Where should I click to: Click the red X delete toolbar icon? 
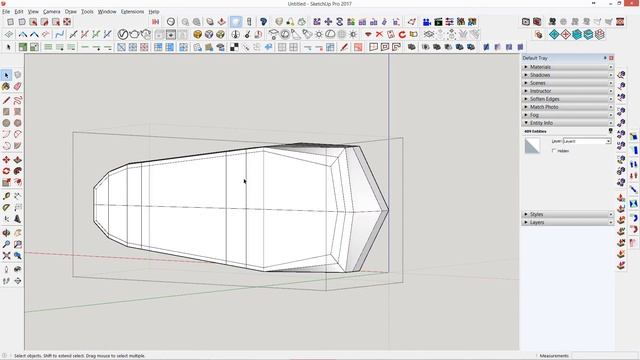tap(379, 34)
